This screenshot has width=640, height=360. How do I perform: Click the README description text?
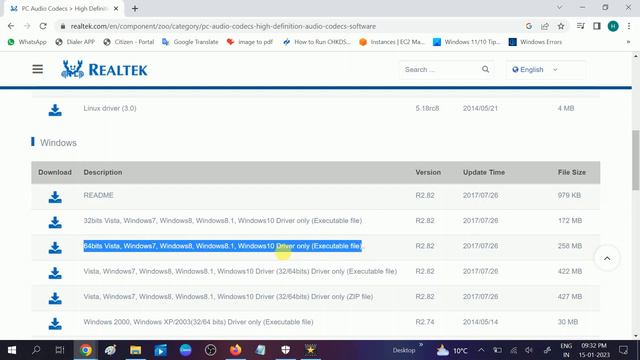tap(98, 195)
